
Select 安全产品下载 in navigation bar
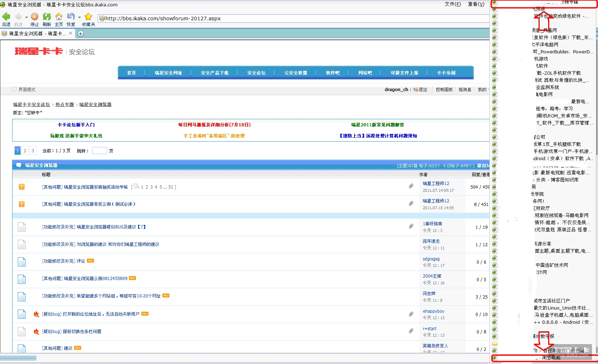[215, 73]
